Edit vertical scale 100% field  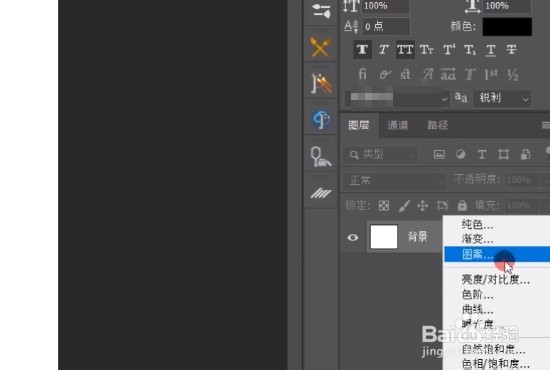click(385, 6)
